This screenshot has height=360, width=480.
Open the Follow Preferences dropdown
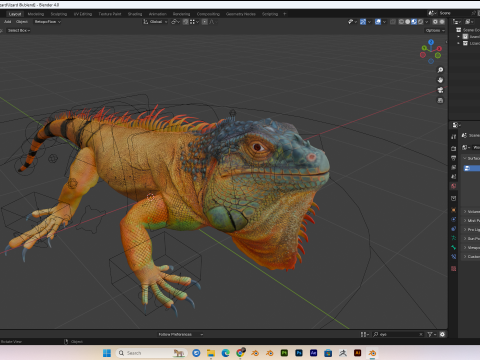click(180, 334)
